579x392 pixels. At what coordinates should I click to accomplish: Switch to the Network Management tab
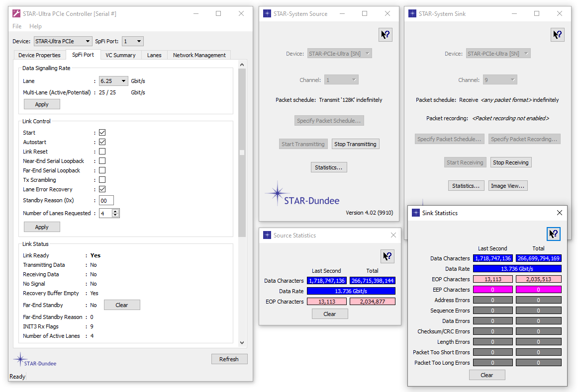pyautogui.click(x=199, y=55)
